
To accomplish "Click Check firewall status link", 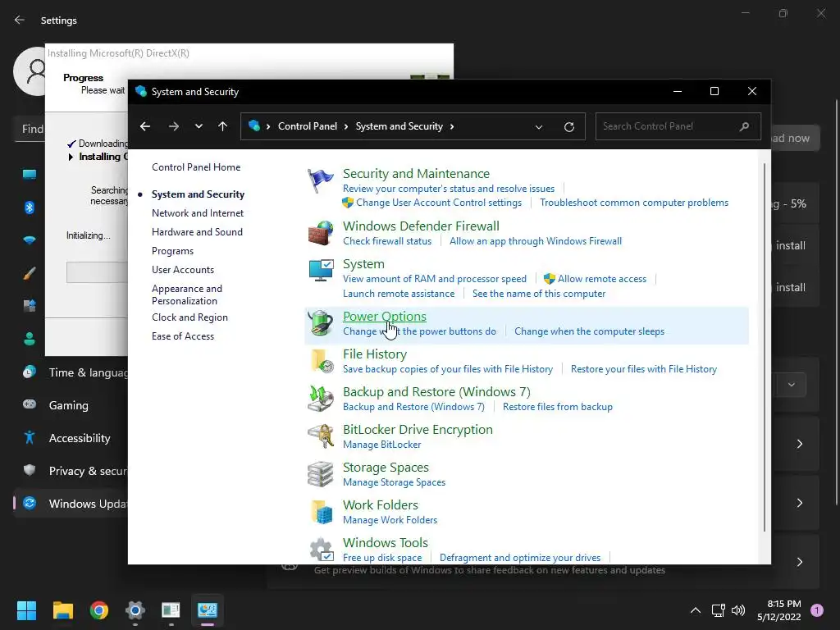I will pos(387,241).
